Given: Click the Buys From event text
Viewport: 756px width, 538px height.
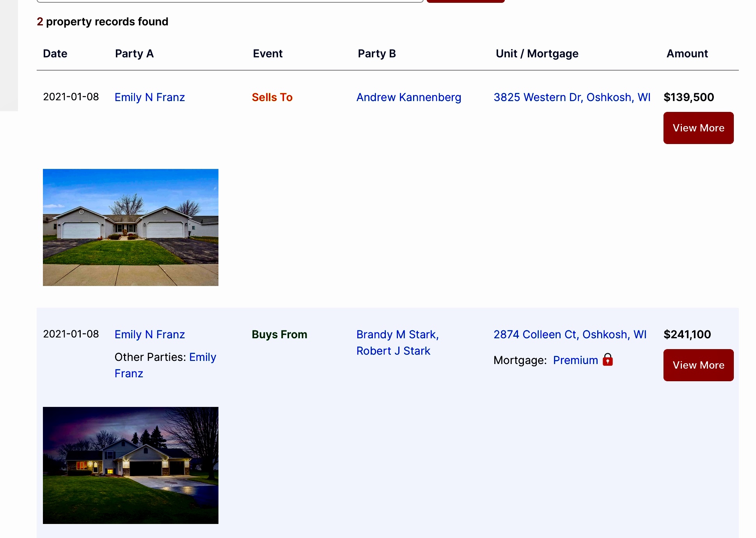Looking at the screenshot, I should pos(279,334).
